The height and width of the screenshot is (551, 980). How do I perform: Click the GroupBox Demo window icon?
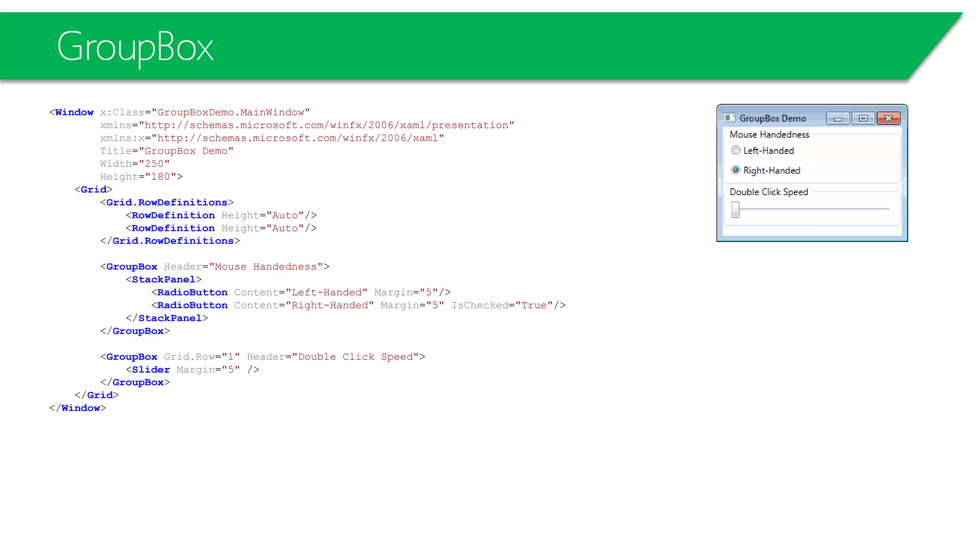coord(729,118)
